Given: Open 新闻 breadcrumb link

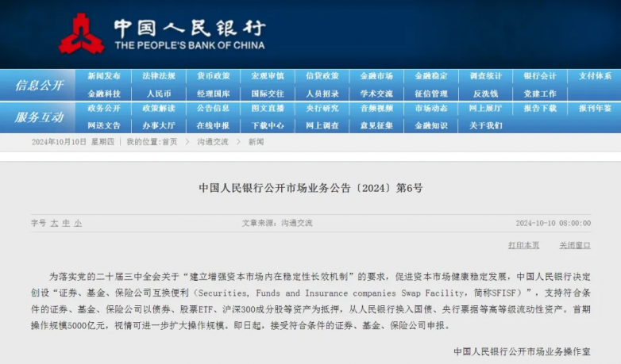Looking at the screenshot, I should pyautogui.click(x=256, y=142).
